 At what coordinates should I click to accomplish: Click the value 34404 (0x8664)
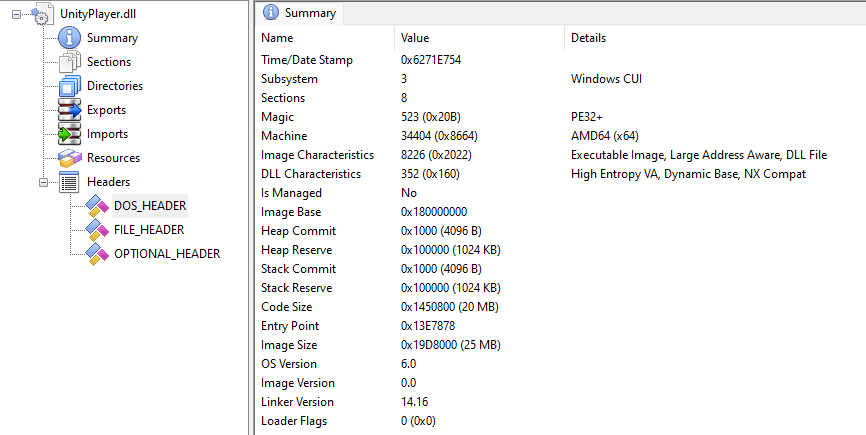(x=439, y=136)
